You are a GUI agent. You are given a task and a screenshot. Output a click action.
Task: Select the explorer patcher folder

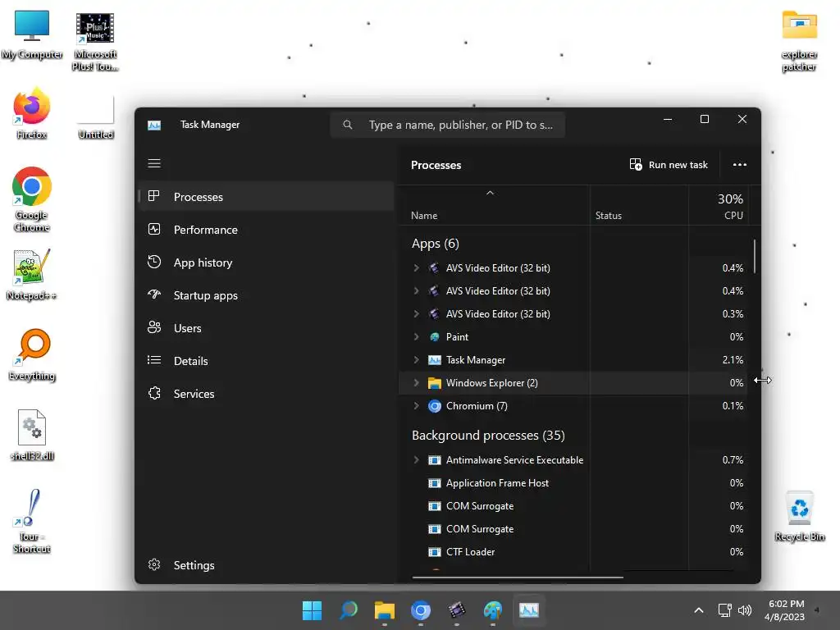pyautogui.click(x=799, y=42)
